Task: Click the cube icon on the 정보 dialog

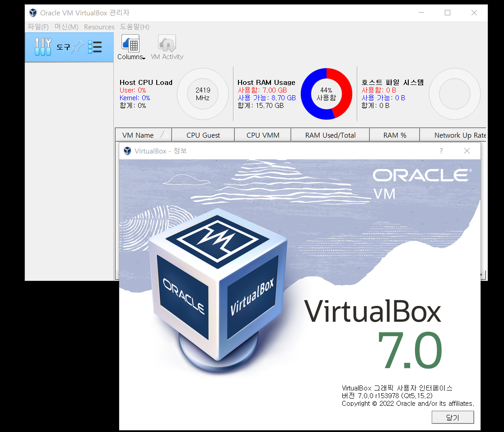Action: click(x=127, y=151)
